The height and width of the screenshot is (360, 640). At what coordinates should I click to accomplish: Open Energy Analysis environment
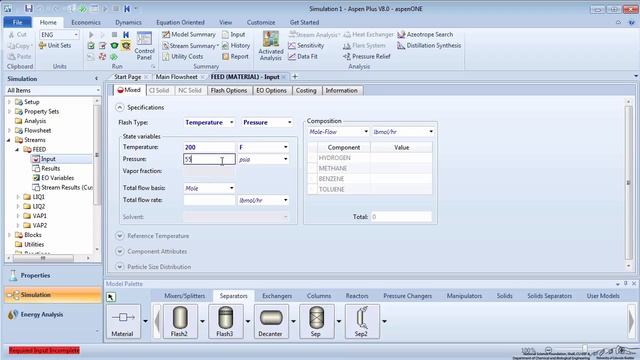tap(53, 314)
